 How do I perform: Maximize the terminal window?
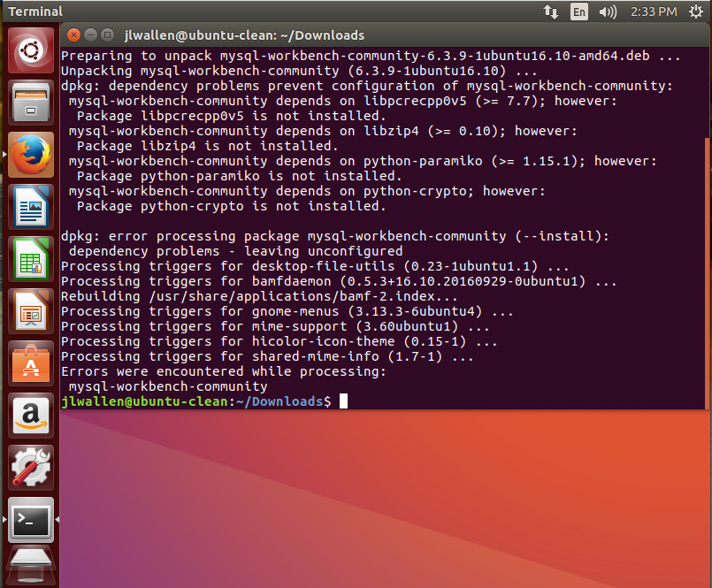[107, 35]
